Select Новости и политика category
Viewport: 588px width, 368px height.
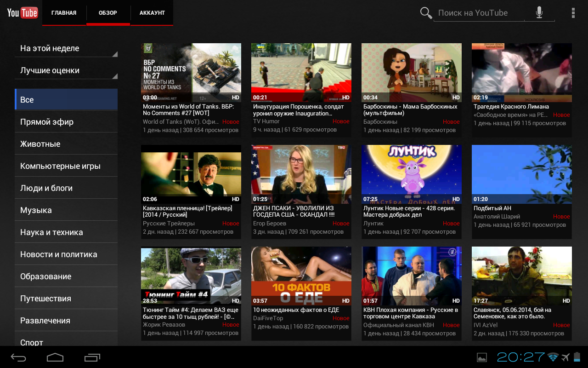pos(66,254)
